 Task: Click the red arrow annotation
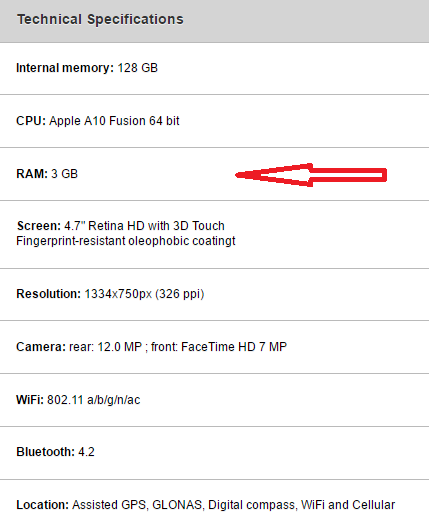tap(311, 175)
